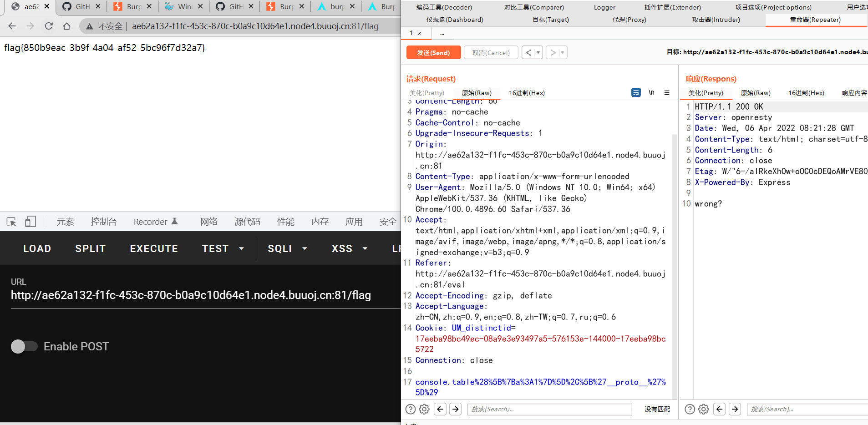Open request panel hamburger menu

pos(667,92)
